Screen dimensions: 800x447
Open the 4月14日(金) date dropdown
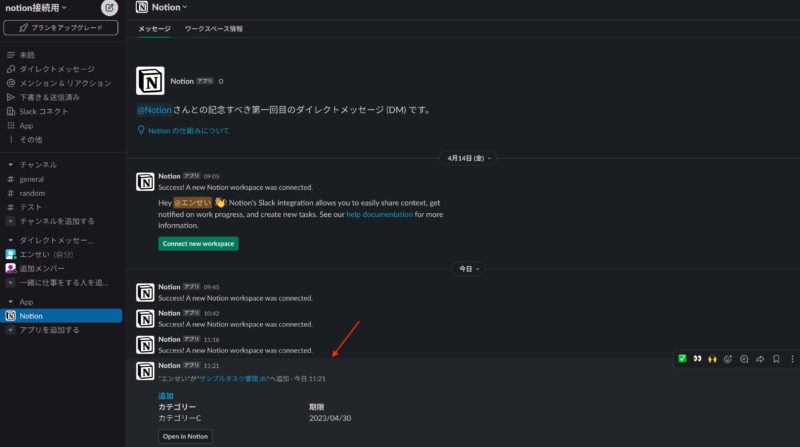point(468,158)
